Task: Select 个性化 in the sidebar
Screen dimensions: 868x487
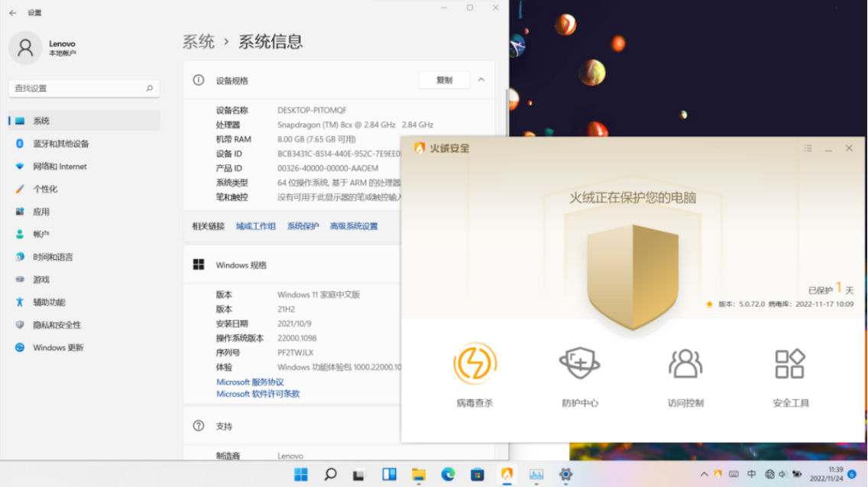Action: (84, 189)
